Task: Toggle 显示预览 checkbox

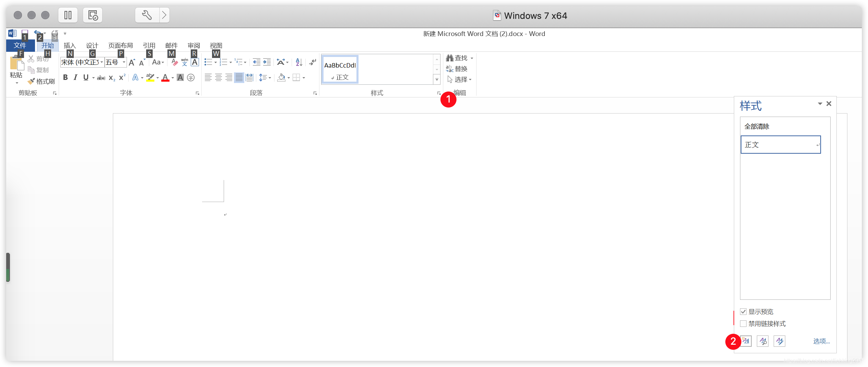Action: pos(743,312)
